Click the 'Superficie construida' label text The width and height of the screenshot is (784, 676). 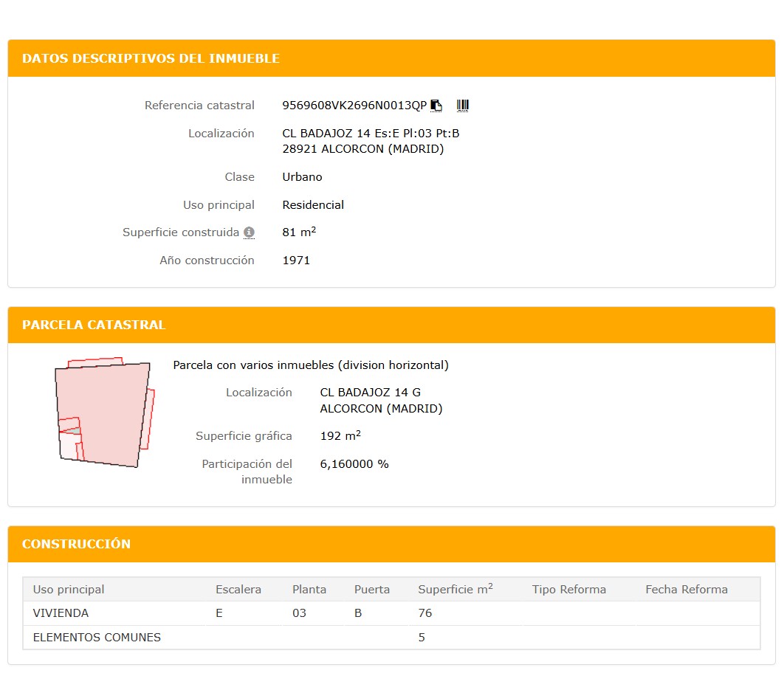[x=181, y=232]
